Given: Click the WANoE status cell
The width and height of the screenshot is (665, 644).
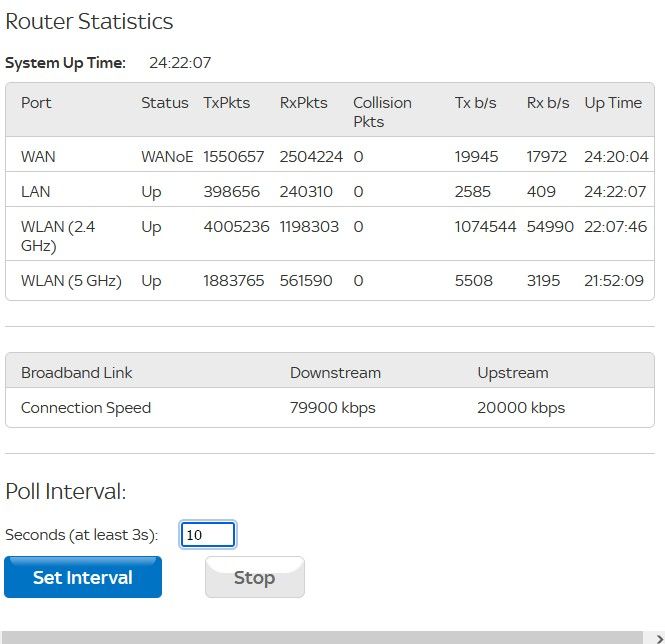Looking at the screenshot, I should 167,157.
